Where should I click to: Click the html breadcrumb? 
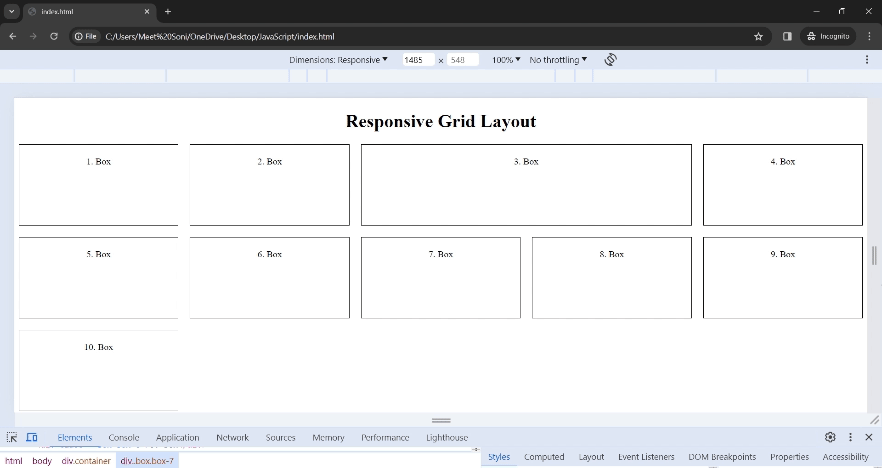pyautogui.click(x=14, y=461)
